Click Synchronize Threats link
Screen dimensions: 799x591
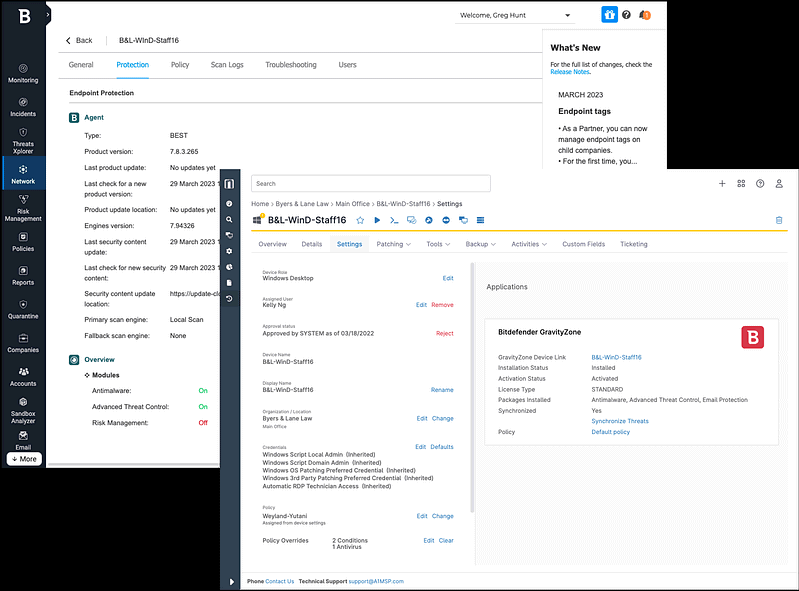(x=620, y=421)
